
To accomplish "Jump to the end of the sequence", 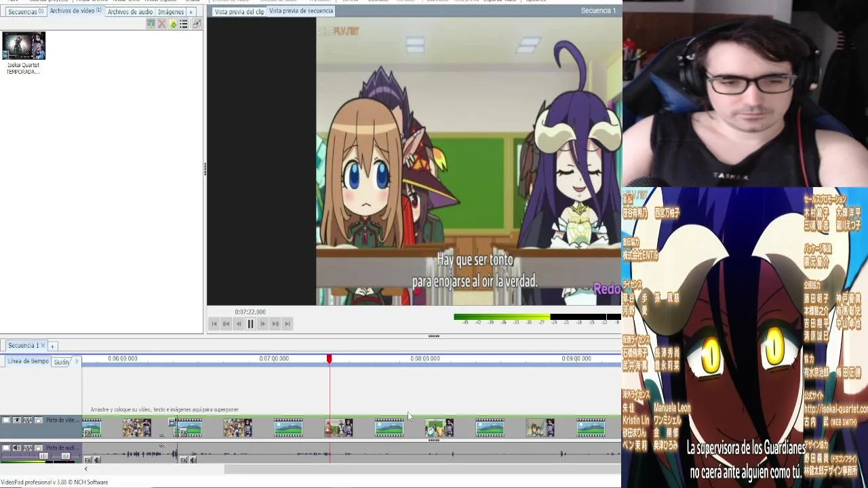I will pos(287,324).
